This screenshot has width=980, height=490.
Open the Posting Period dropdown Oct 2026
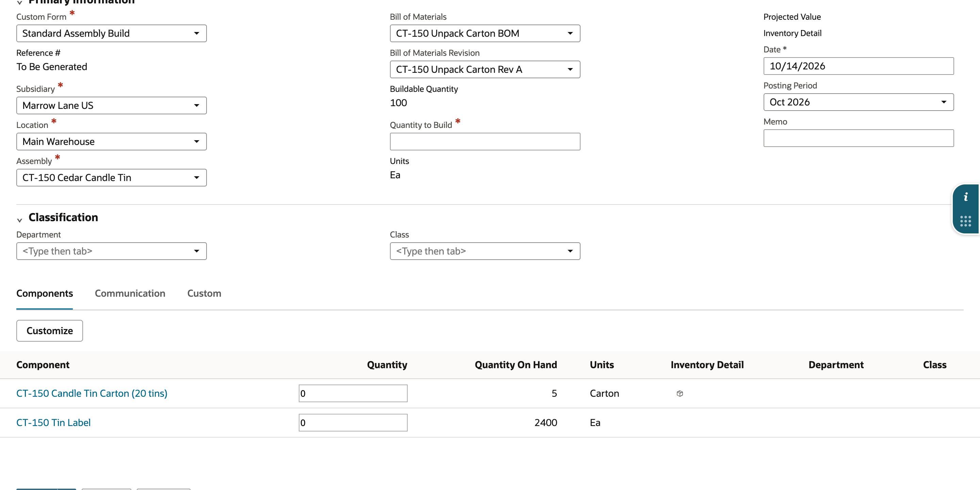click(859, 102)
